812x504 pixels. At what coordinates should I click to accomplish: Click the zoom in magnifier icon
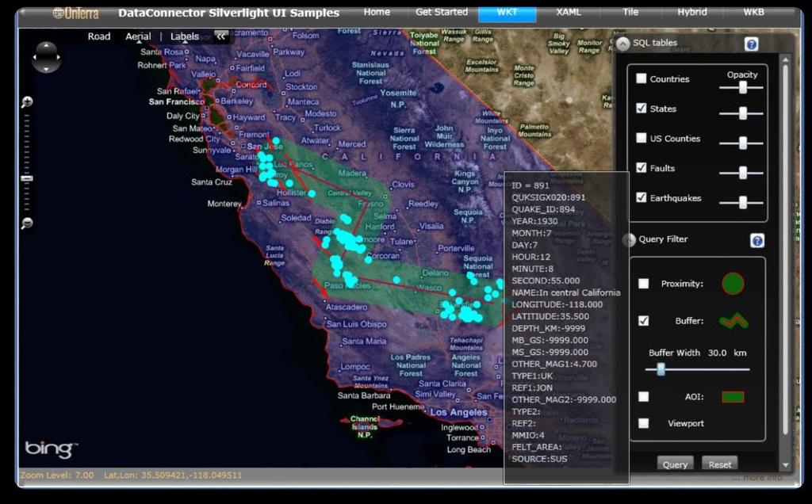(x=27, y=102)
